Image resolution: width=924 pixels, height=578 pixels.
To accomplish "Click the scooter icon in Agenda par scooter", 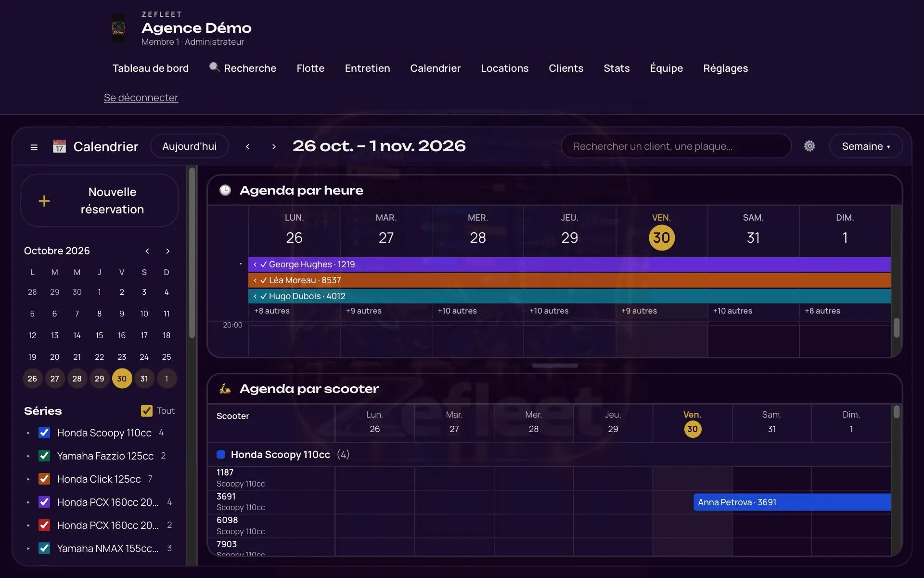I will coord(225,389).
